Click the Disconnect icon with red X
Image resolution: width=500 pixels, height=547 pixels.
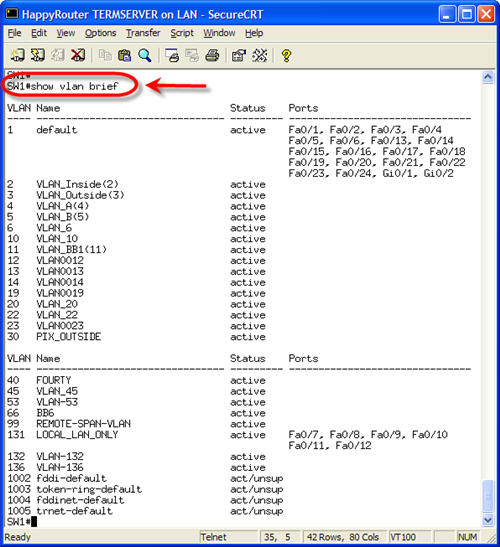78,55
